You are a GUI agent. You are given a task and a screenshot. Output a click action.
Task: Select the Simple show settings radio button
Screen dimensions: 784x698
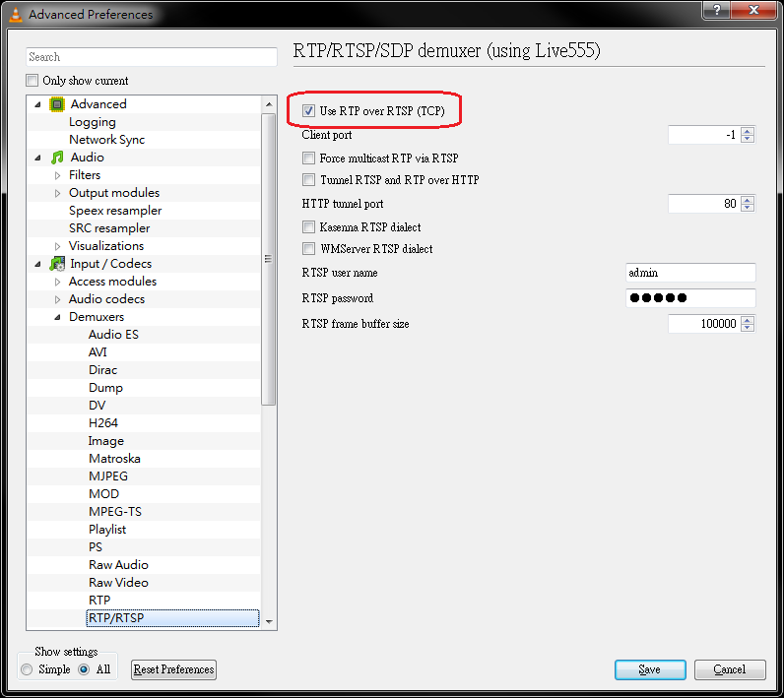click(28, 669)
